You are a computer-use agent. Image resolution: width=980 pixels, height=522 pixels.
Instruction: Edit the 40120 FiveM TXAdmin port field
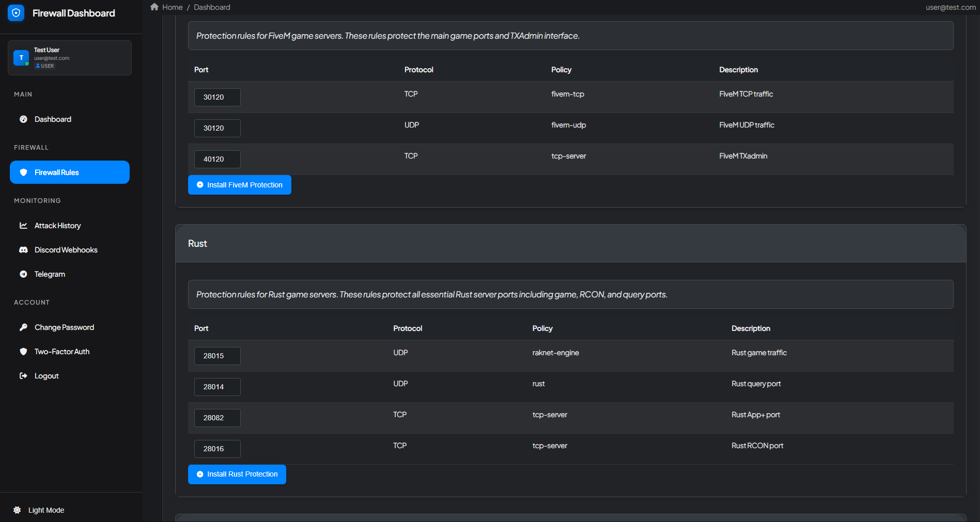coord(217,159)
